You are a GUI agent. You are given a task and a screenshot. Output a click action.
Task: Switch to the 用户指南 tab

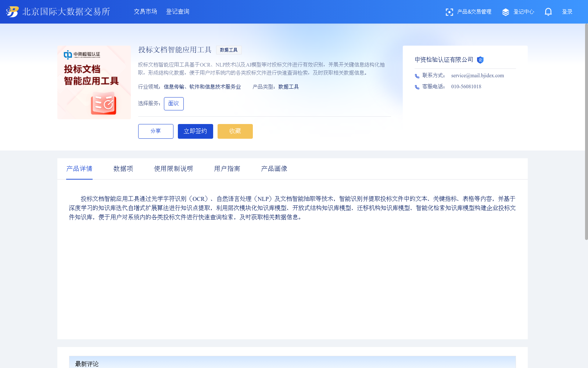click(227, 169)
